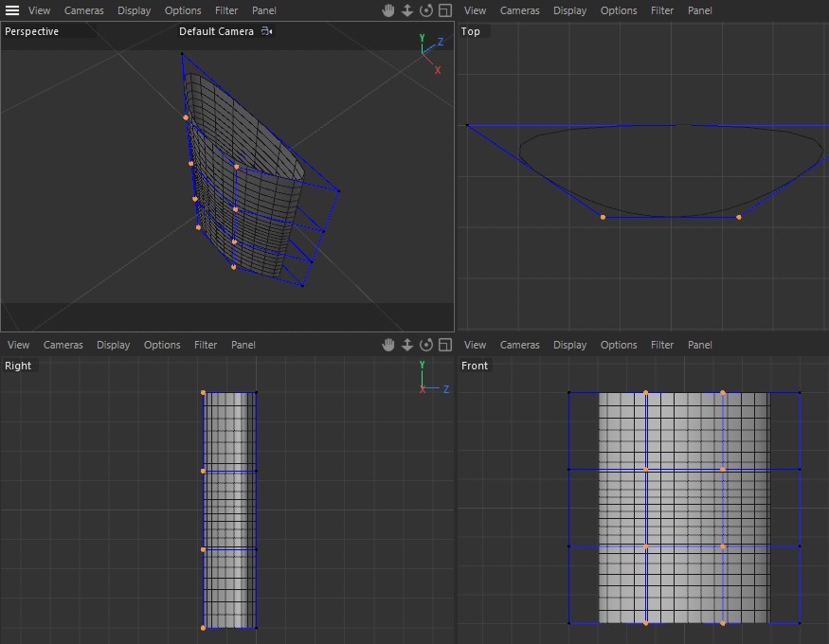Click the dolly move icon in Right viewport

pyautogui.click(x=407, y=345)
